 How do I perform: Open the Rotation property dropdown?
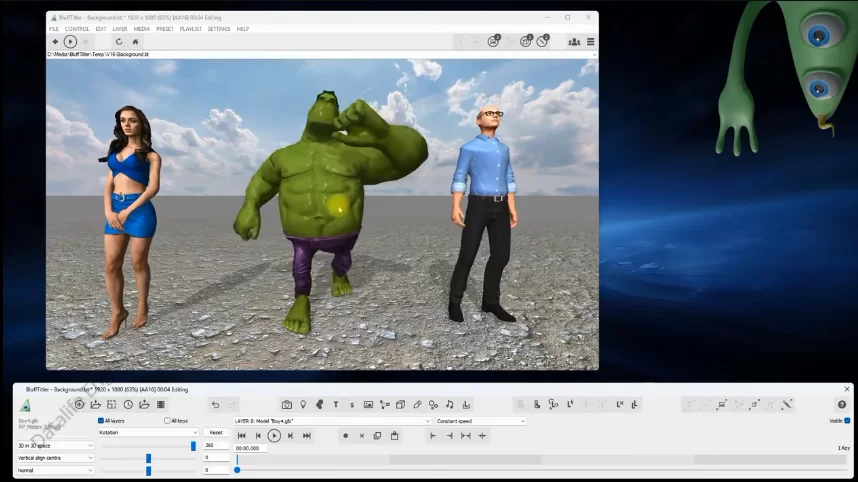(x=148, y=433)
